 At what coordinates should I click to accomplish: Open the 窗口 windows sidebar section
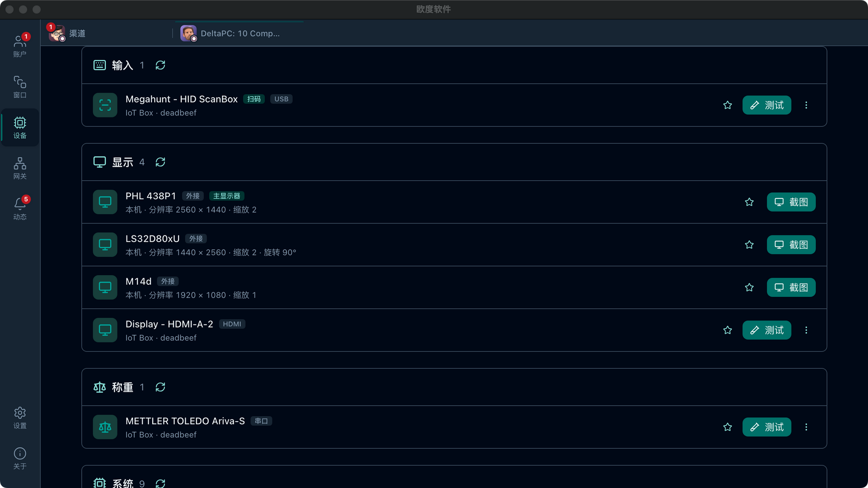pyautogui.click(x=20, y=87)
